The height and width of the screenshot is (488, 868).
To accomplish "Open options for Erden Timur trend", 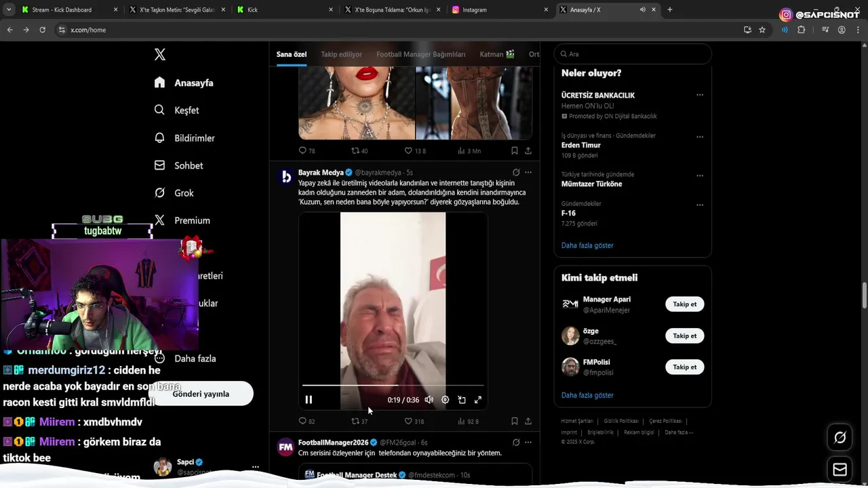I will coord(700,137).
